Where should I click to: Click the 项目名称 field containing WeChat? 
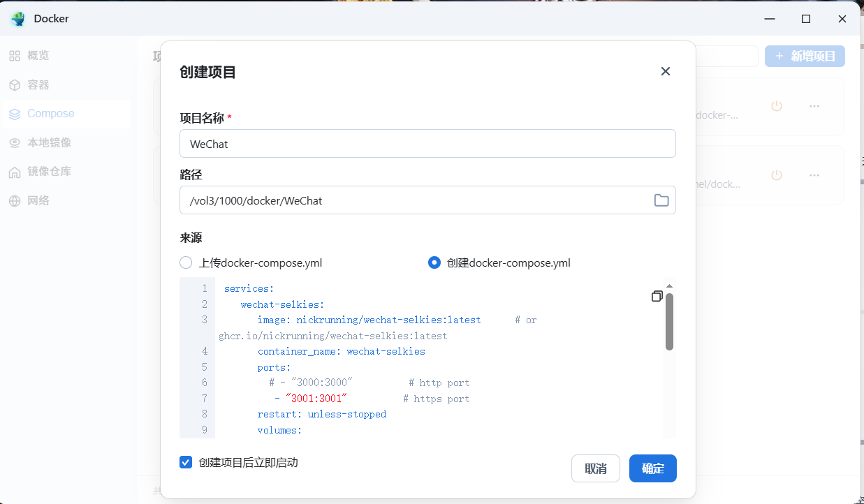[x=427, y=144]
